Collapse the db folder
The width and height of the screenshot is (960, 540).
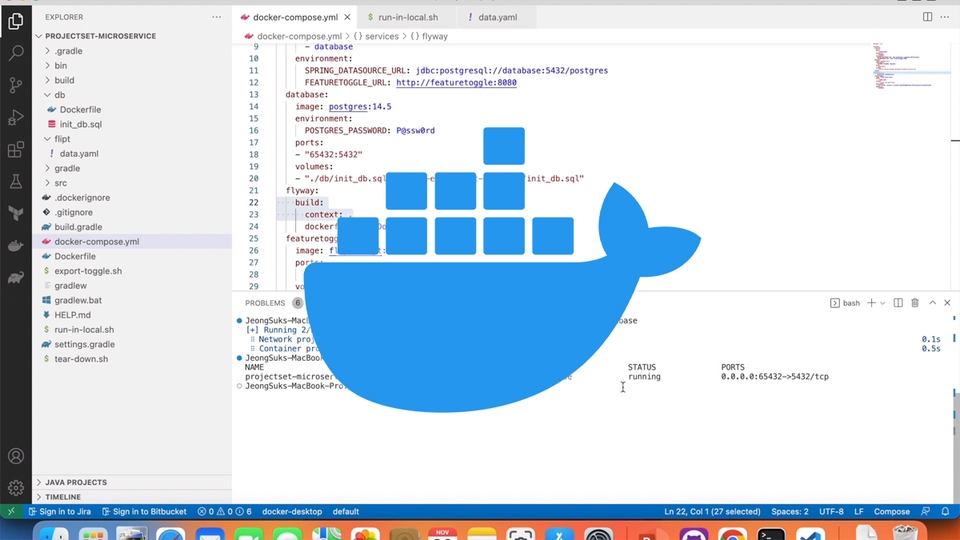point(59,95)
